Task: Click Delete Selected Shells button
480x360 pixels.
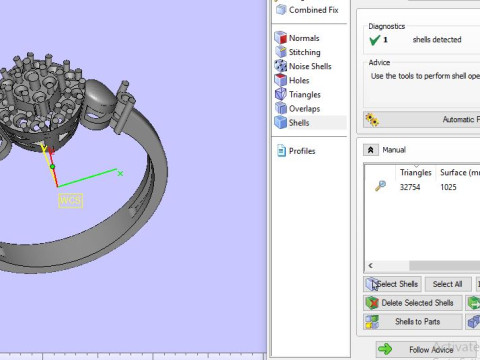Action: coord(413,303)
